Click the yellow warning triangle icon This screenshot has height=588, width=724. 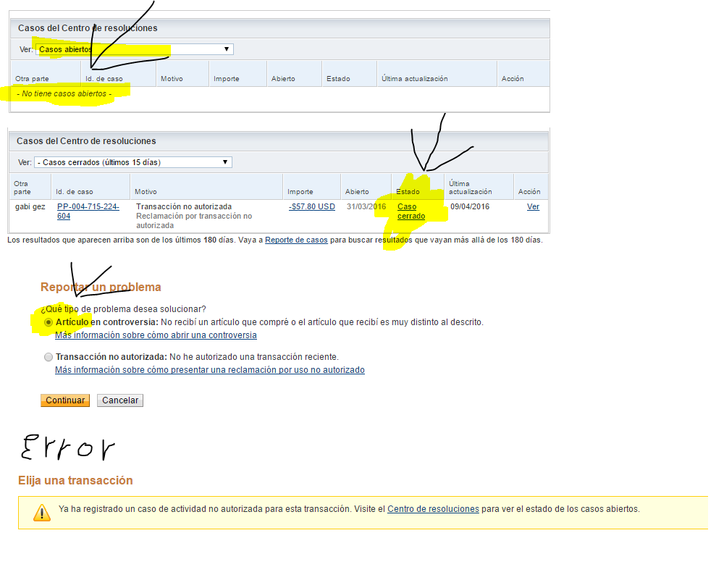[x=42, y=513]
